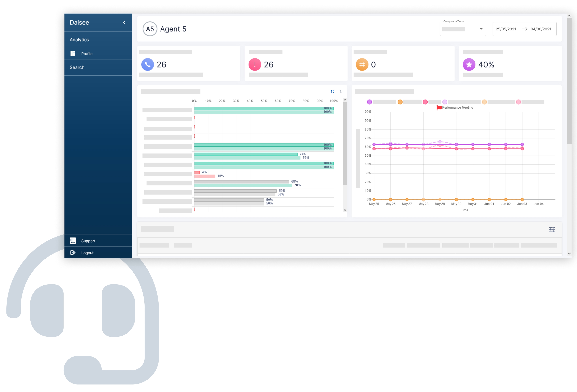This screenshot has width=577, height=392.
Task: Open the date range picker
Action: coord(524,29)
